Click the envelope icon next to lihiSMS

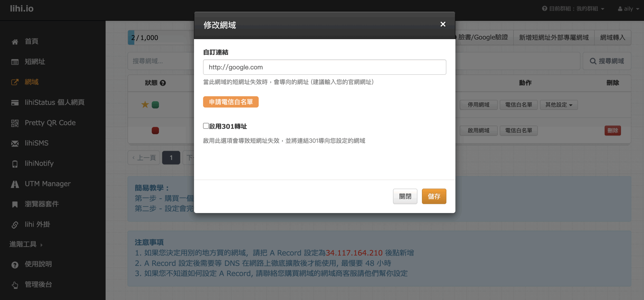click(15, 143)
